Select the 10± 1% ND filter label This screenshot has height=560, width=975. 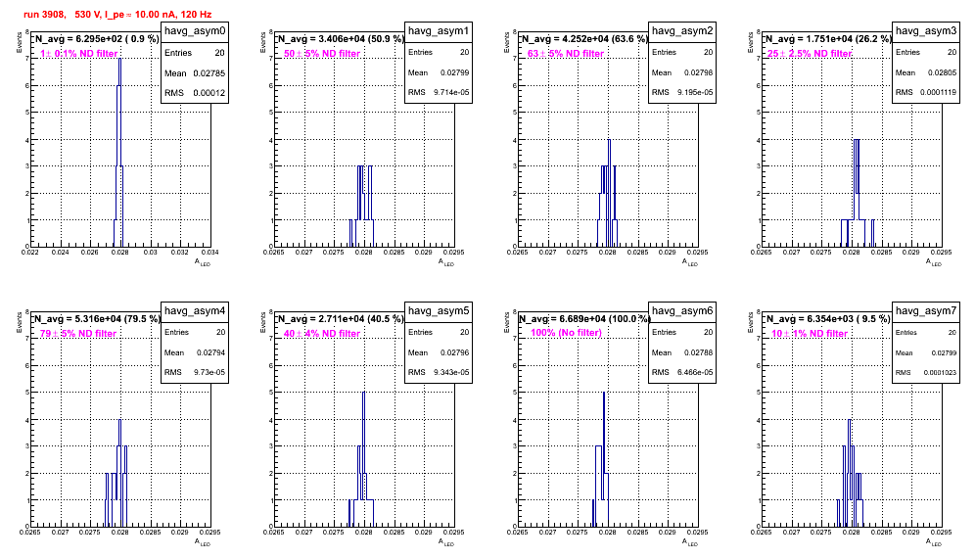[x=810, y=334]
